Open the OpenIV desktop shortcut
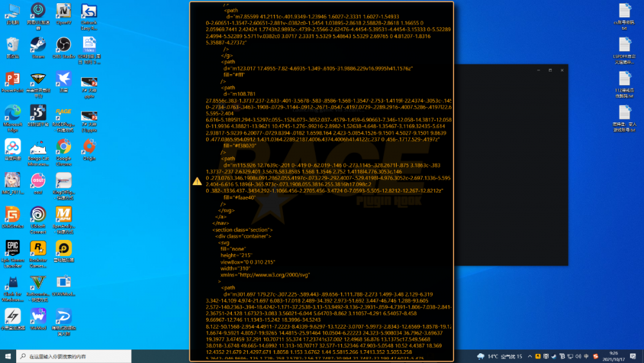This screenshot has width=644, height=363. (x=64, y=14)
